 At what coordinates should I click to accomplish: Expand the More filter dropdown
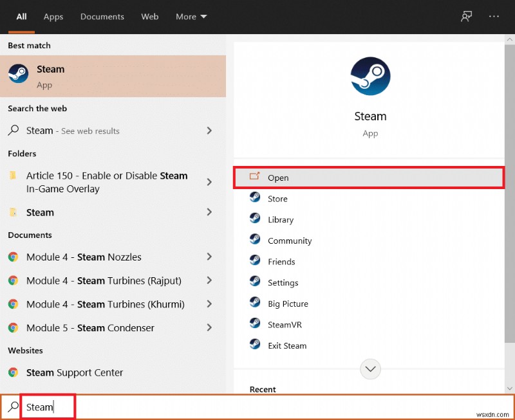click(191, 17)
